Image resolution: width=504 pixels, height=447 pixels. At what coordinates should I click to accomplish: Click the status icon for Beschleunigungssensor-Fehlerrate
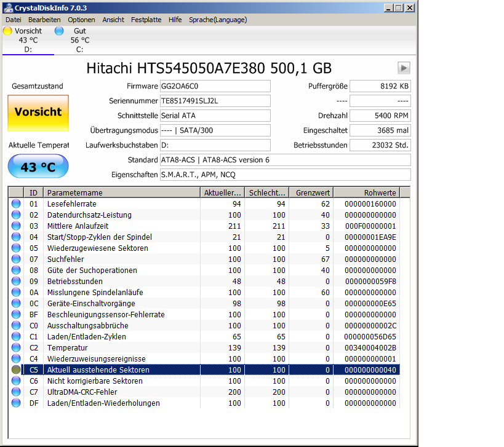pyautogui.click(x=16, y=314)
